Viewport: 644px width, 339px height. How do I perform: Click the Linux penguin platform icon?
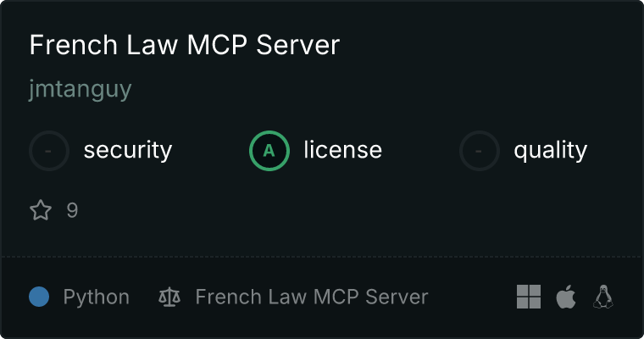603,297
